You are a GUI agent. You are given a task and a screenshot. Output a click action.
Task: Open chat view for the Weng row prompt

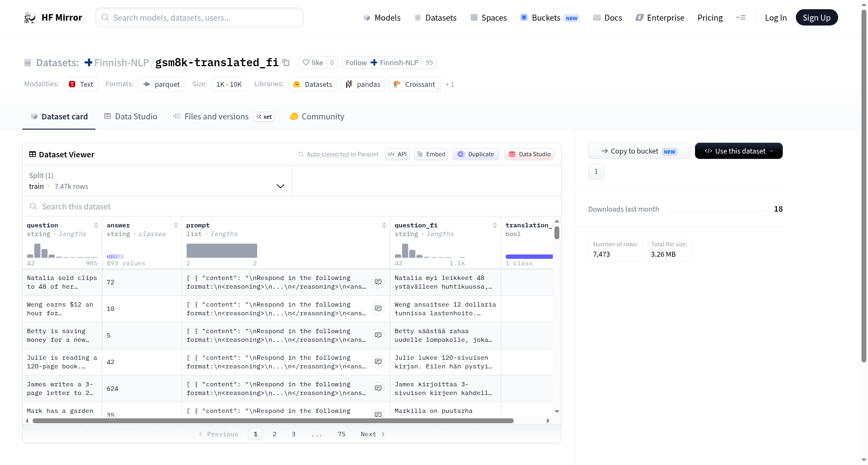click(378, 309)
